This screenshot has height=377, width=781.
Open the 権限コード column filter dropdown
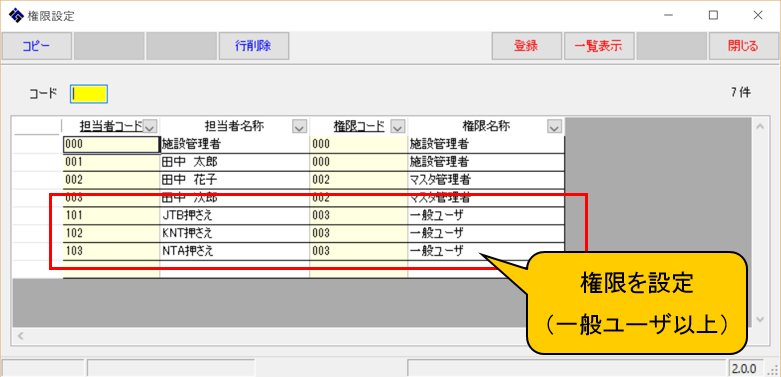click(397, 127)
